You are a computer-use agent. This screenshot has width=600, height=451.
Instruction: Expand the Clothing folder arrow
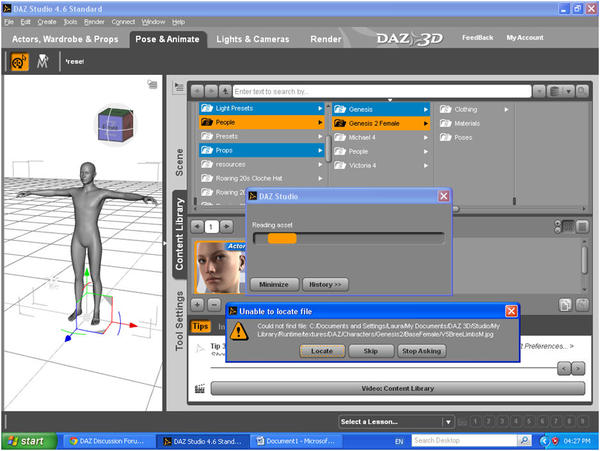pyautogui.click(x=506, y=109)
